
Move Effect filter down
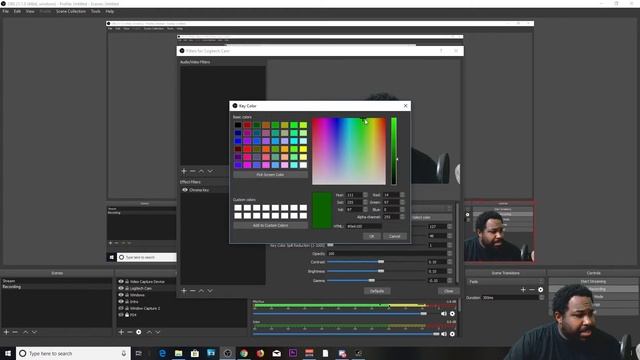[210, 291]
